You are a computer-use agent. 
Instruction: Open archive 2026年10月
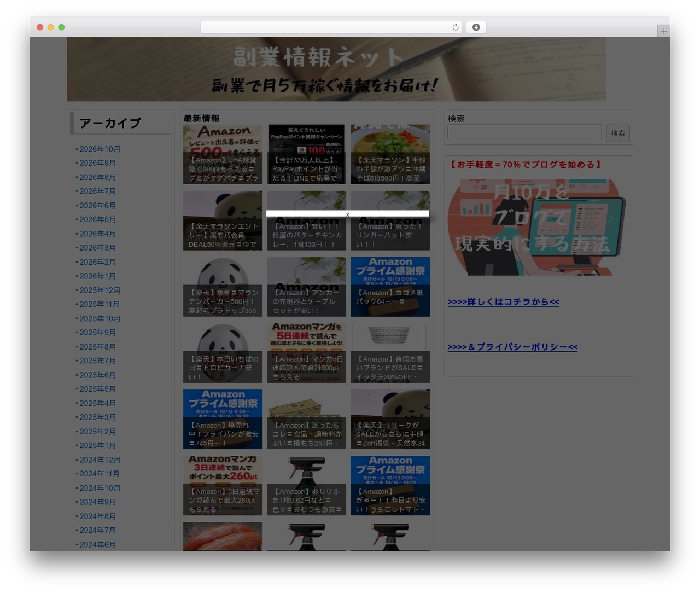tap(100, 149)
